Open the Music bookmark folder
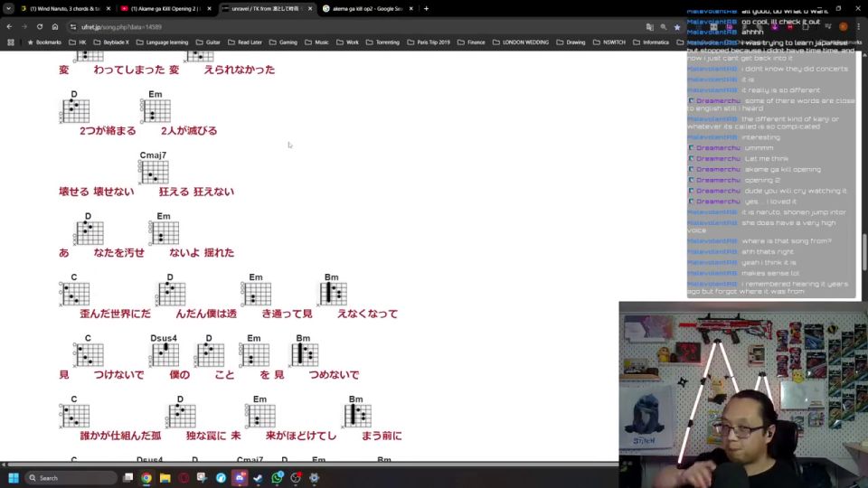This screenshot has height=488, width=868. [x=316, y=42]
